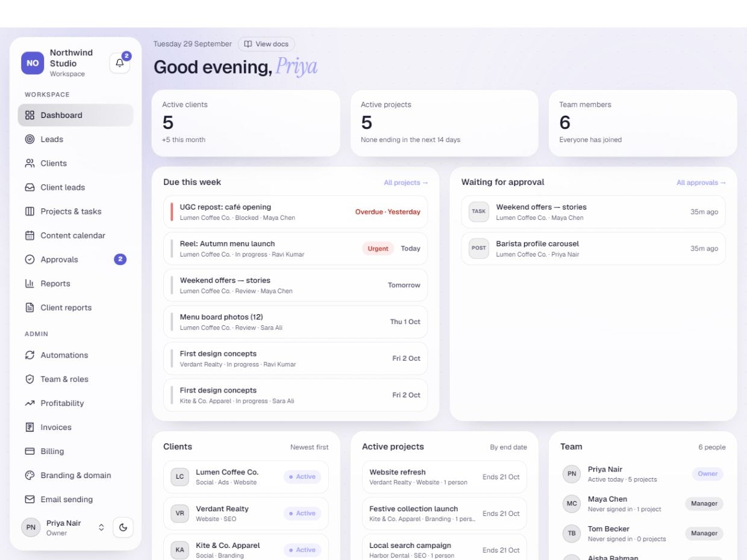Open the Team members stat card

coord(643,123)
